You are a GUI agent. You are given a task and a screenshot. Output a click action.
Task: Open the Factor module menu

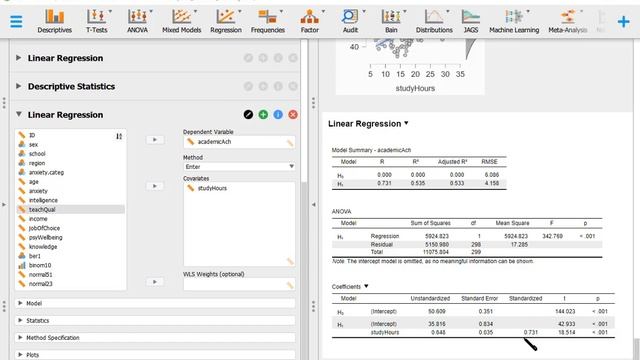tap(310, 21)
